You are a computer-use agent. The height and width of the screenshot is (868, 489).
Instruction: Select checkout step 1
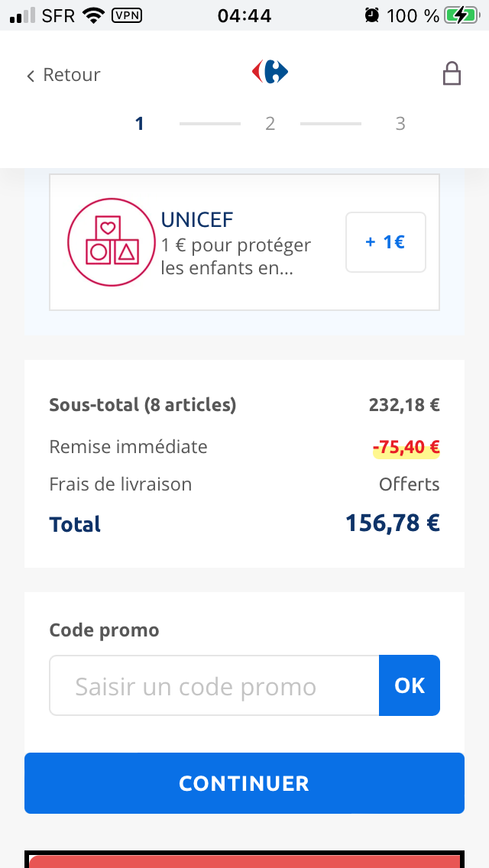(x=139, y=124)
